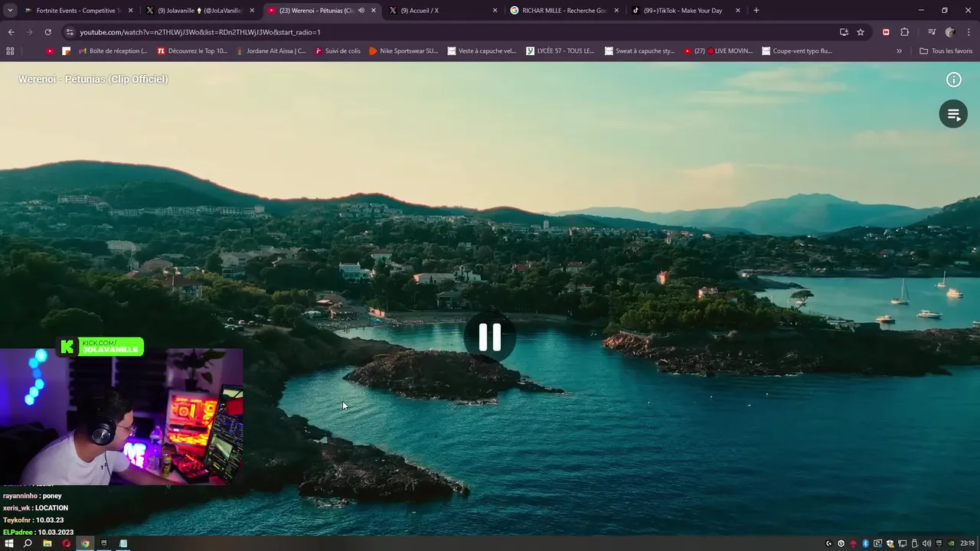This screenshot has height=551, width=980.
Task: Go back to the previous page
Action: pos(11,32)
